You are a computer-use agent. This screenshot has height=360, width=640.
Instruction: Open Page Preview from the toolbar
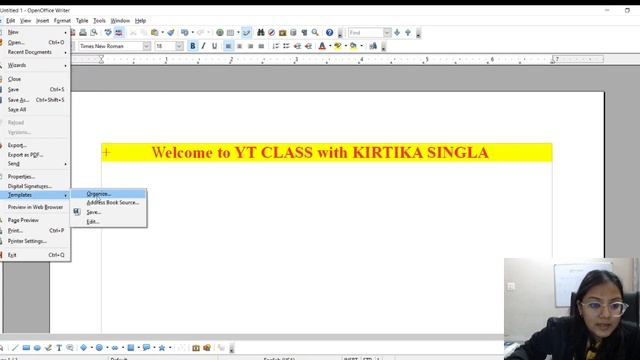[x=94, y=33]
